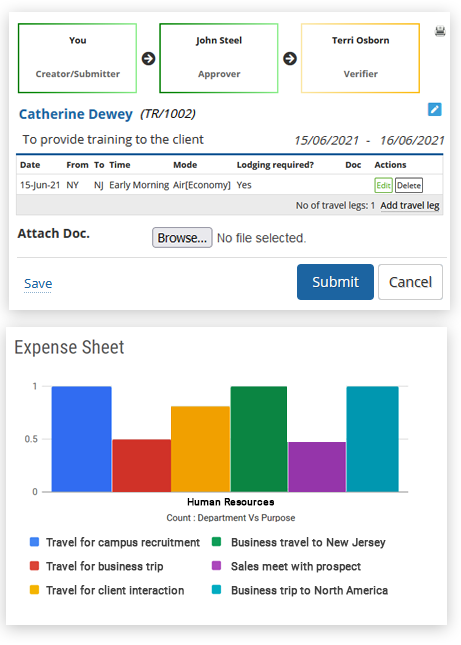Submit the travel request

pyautogui.click(x=335, y=282)
